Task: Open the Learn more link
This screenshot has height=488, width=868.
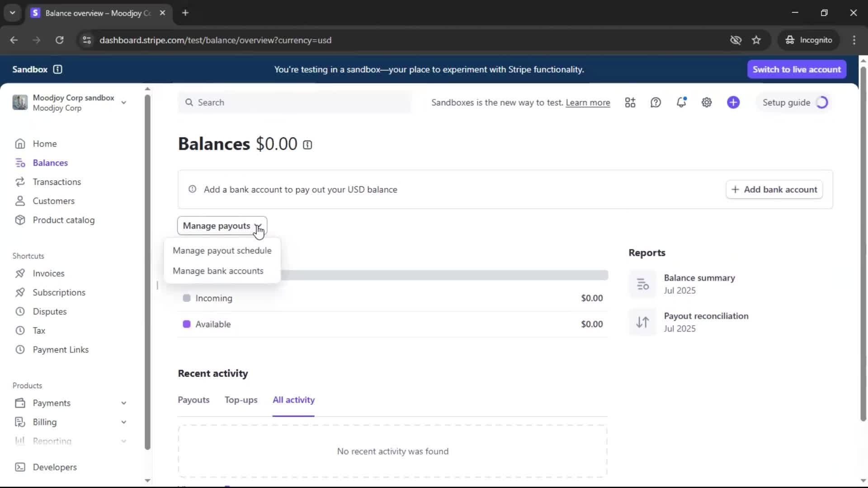Action: pos(588,103)
